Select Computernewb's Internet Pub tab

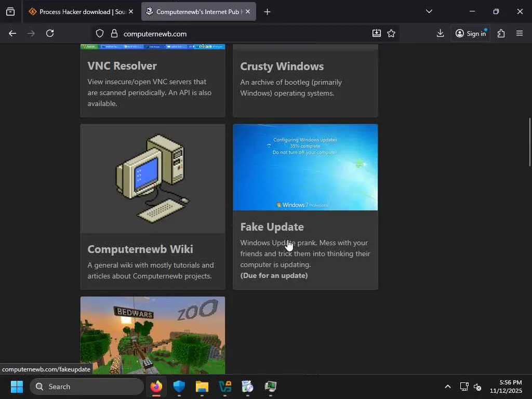(x=198, y=12)
